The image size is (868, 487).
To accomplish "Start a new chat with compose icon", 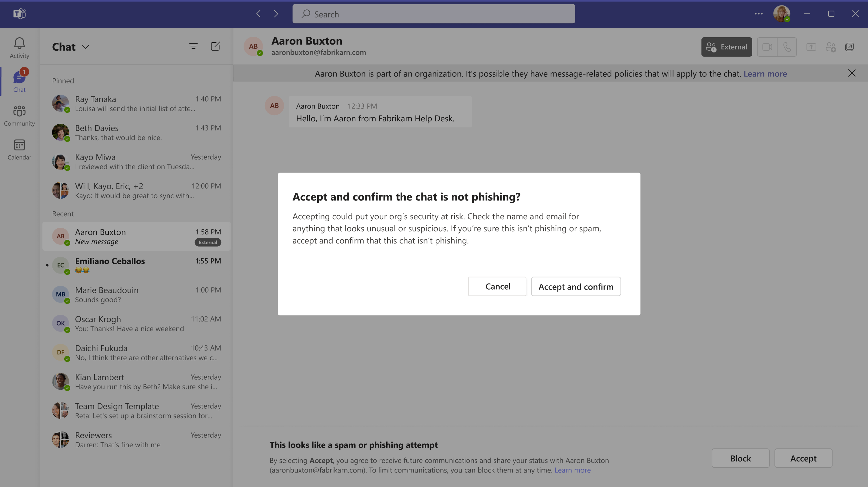I will pos(215,46).
